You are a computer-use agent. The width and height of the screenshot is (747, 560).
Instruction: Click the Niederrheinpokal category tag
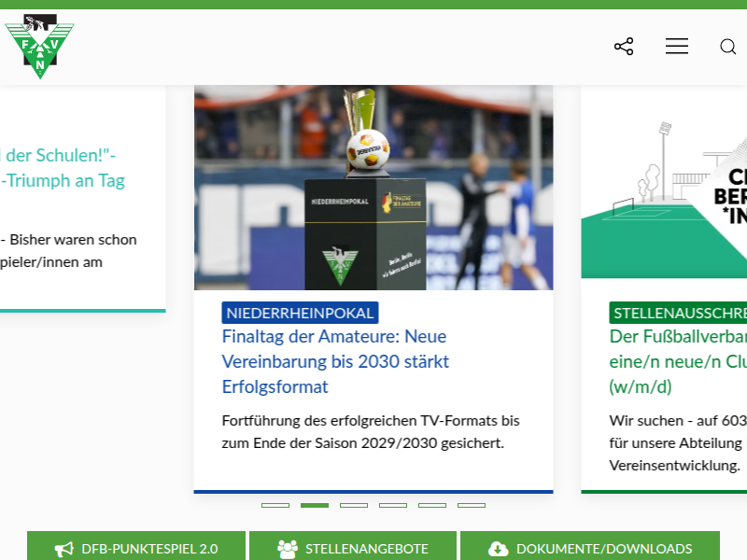300,313
